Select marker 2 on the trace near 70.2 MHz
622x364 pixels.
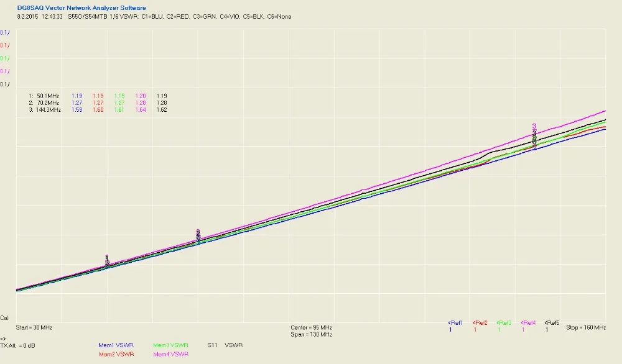click(x=198, y=235)
